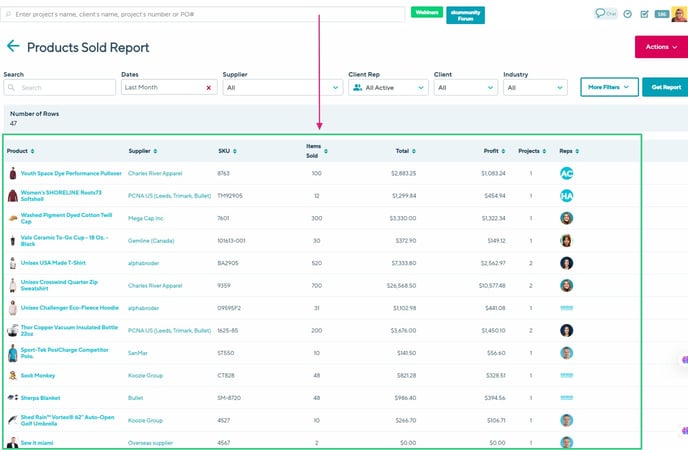Sort table by Items Sold column
This screenshot has width=688, height=450.
coord(313,151)
